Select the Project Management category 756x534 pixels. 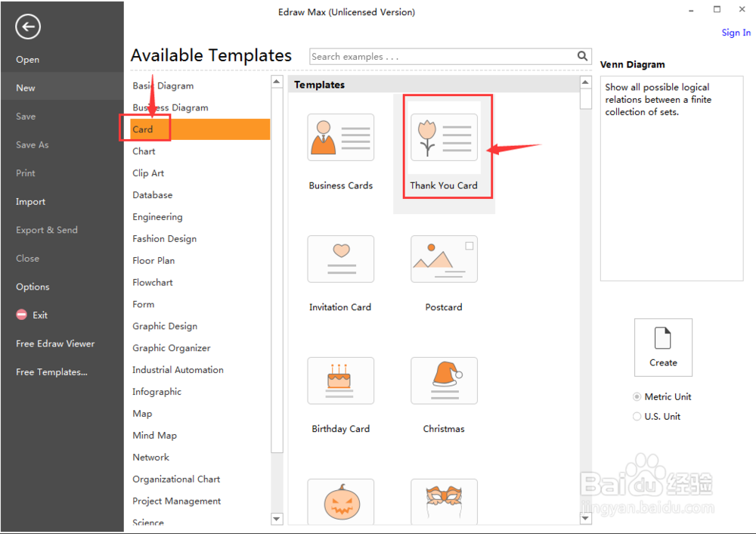(177, 501)
